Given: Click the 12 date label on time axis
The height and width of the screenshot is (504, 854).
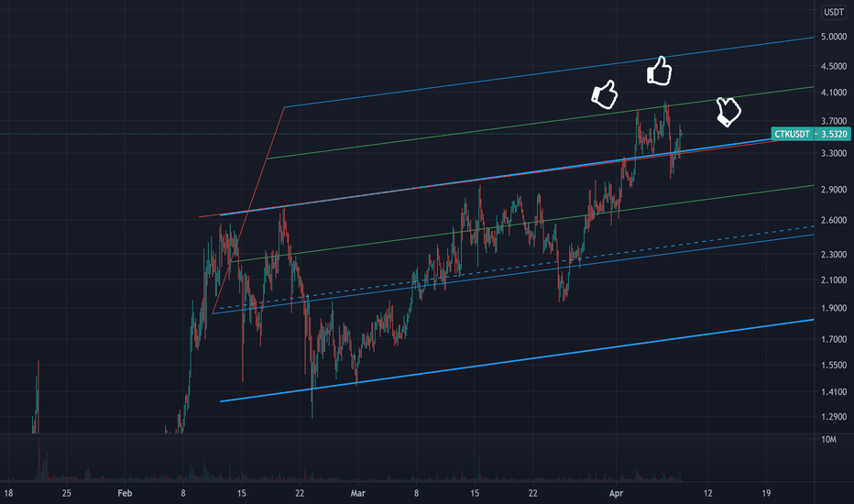Looking at the screenshot, I should 707,493.
